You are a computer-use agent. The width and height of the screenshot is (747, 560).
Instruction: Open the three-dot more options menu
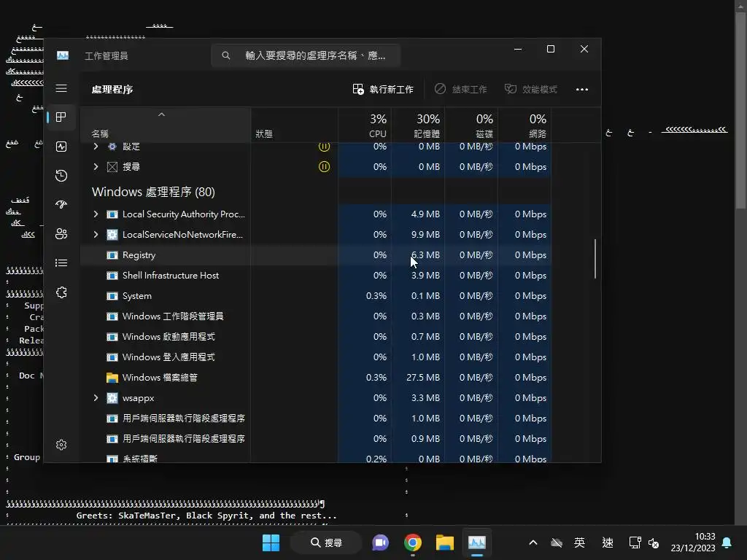[x=581, y=89]
